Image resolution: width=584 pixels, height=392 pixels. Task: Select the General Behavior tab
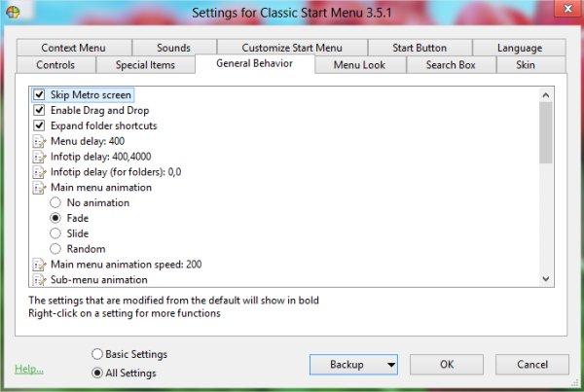coord(255,63)
